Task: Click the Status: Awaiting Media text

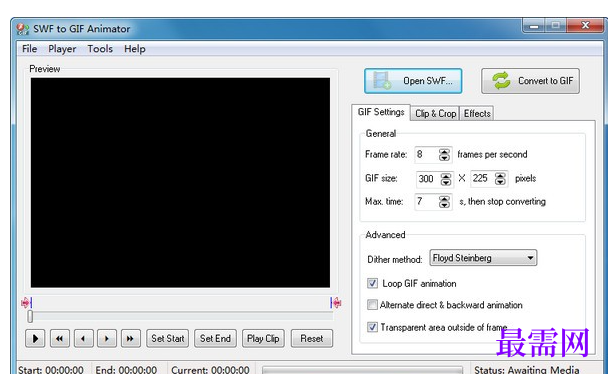Action: point(527,370)
